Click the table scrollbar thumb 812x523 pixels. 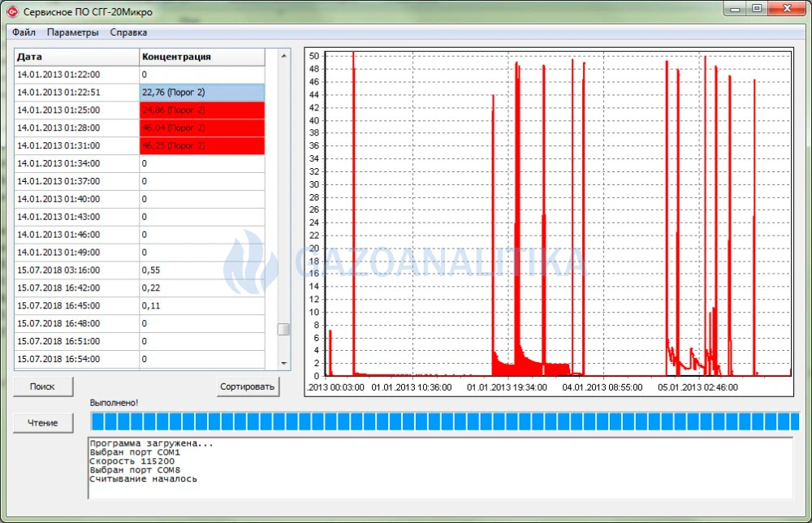pyautogui.click(x=283, y=330)
